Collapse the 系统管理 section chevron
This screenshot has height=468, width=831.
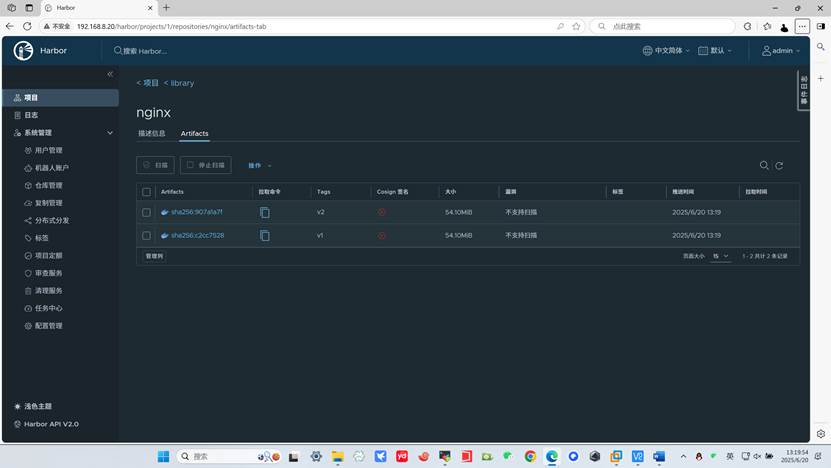coord(110,133)
